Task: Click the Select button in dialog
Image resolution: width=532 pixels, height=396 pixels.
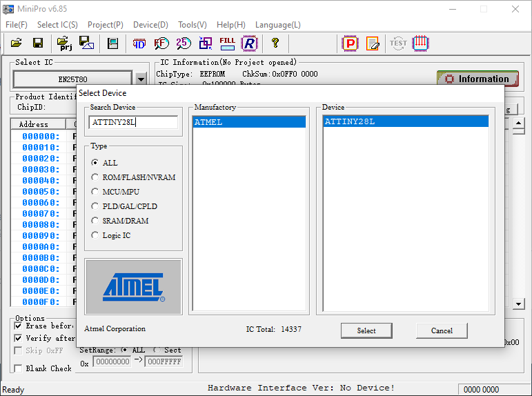Action: tap(366, 330)
